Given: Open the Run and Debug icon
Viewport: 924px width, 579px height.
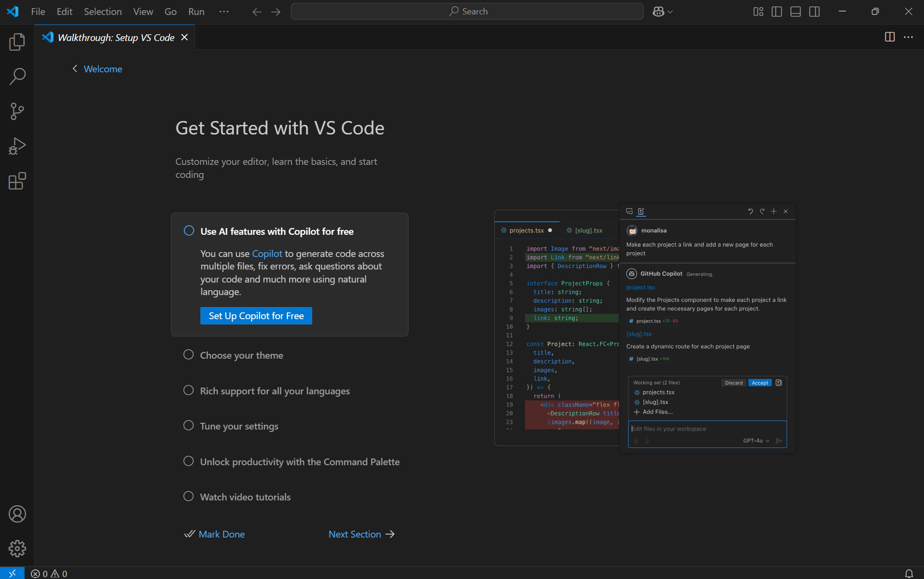Looking at the screenshot, I should point(17,146).
